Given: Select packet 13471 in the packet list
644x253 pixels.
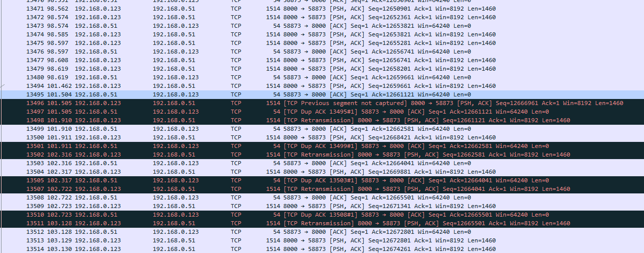Looking at the screenshot, I should coord(324,9).
